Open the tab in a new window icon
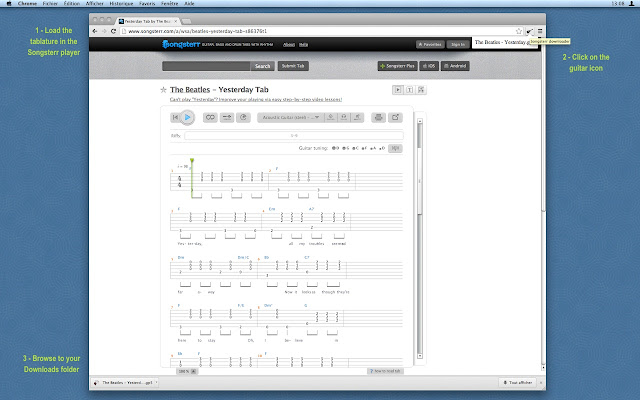Image resolution: width=640 pixels, height=400 pixels. 395,118
